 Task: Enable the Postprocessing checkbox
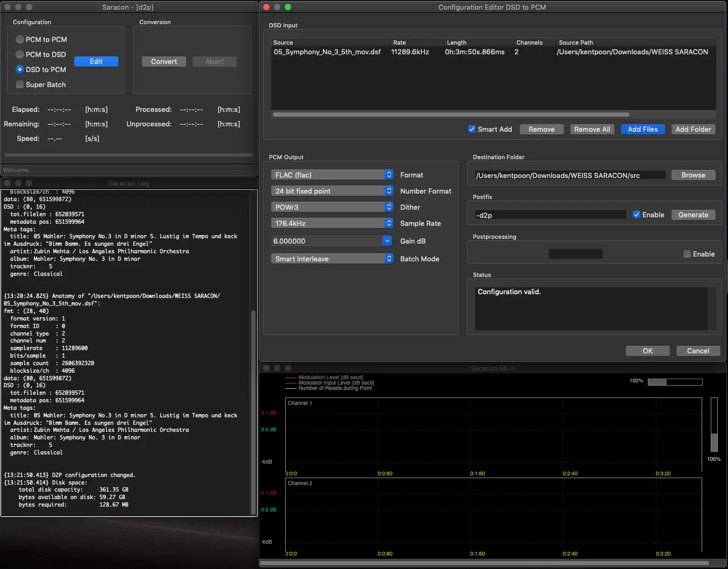(x=687, y=254)
